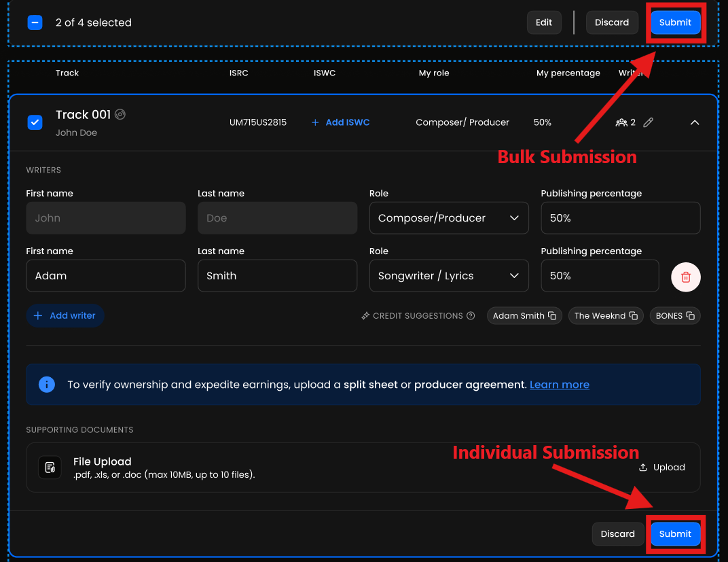Viewport: 728px width, 562px height.
Task: Click the Credit Suggestions help icon
Action: click(471, 316)
